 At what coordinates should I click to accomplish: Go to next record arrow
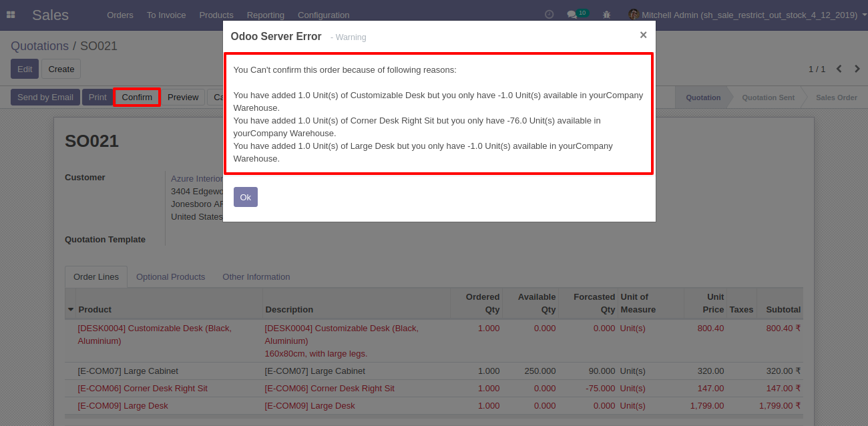856,69
